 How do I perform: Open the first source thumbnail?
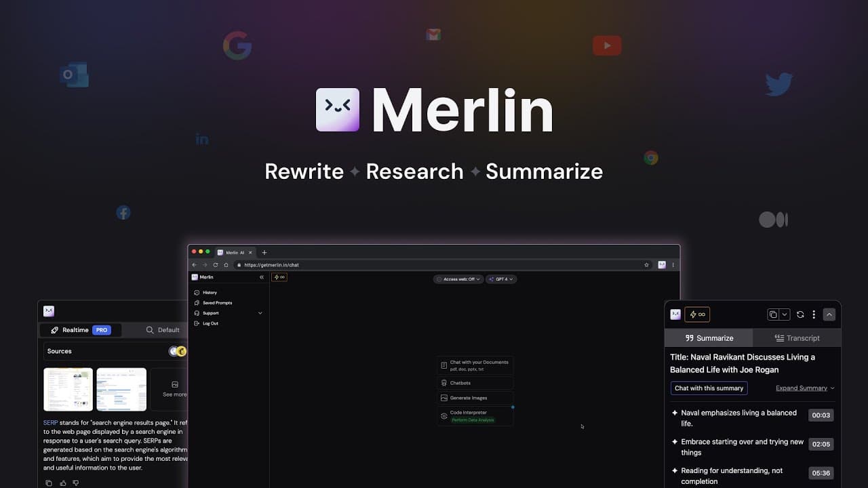click(x=68, y=390)
